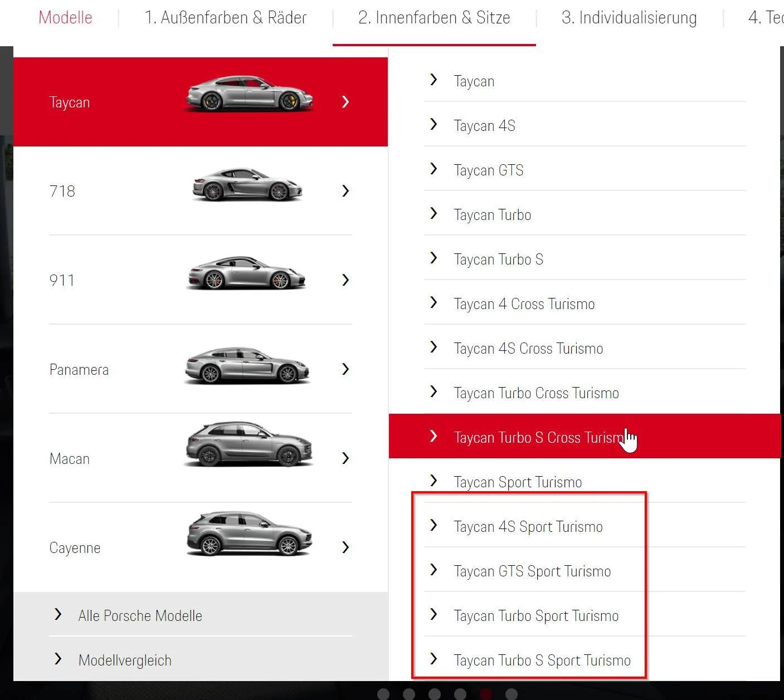Expand 718 series with its right chevron
The height and width of the screenshot is (700, 784).
[345, 191]
